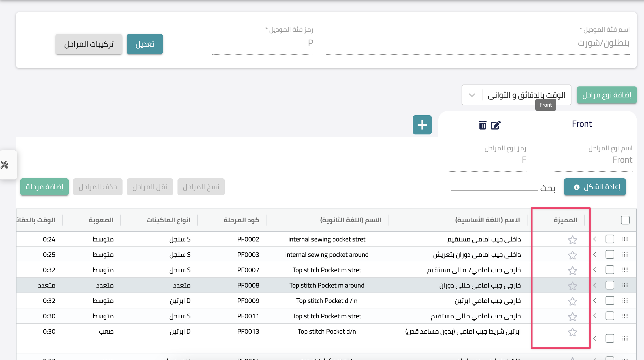Viewport: 644px width, 360px height.
Task: Click the green إضافة مرحلة button
Action: [45, 187]
